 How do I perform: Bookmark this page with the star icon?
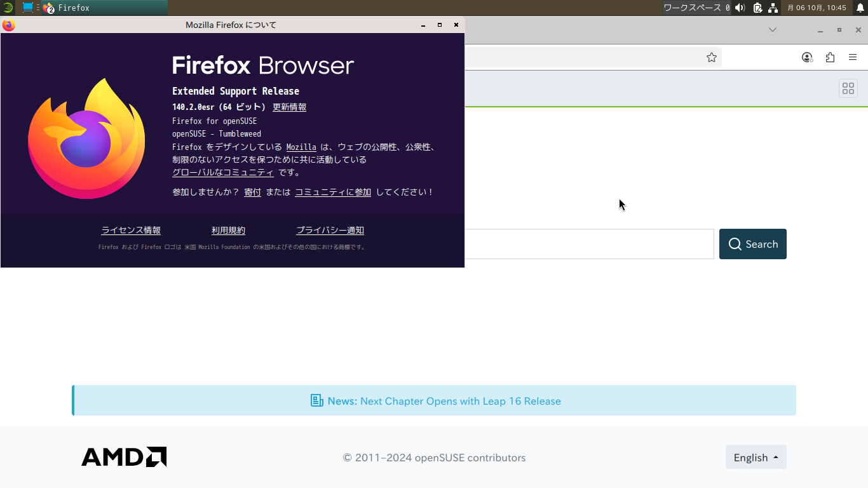(712, 57)
